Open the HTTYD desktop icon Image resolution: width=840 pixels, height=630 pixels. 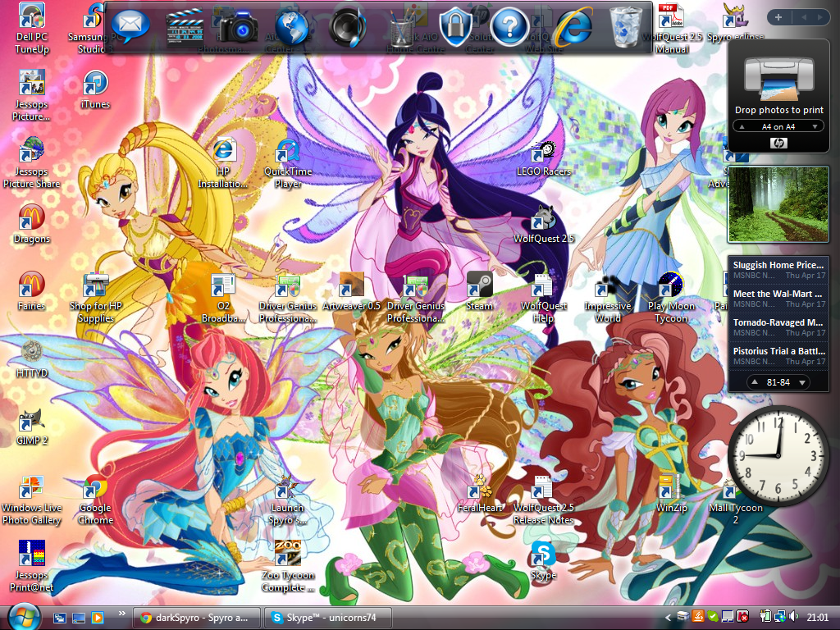(32, 358)
